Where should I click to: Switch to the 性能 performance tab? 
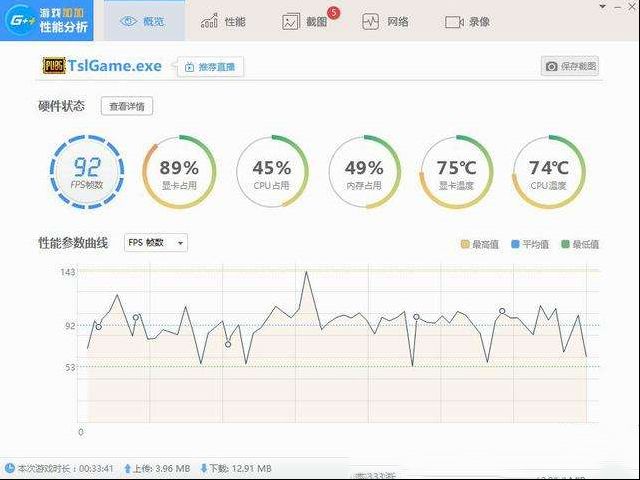223,21
